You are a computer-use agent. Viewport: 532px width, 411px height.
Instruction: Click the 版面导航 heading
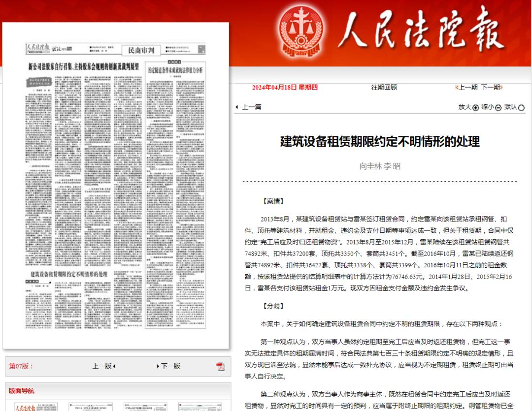tap(21, 391)
